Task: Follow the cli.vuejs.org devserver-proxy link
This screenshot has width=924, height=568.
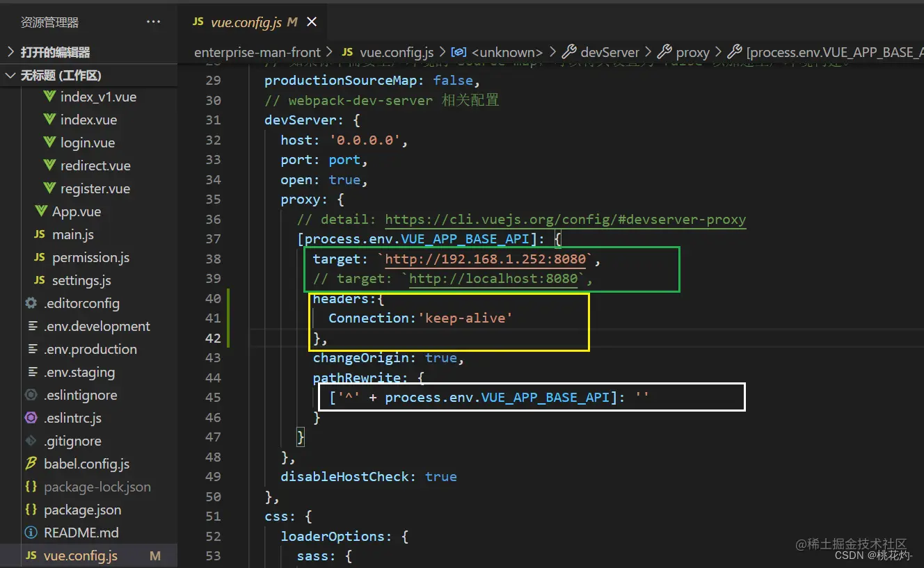Action: coord(565,220)
